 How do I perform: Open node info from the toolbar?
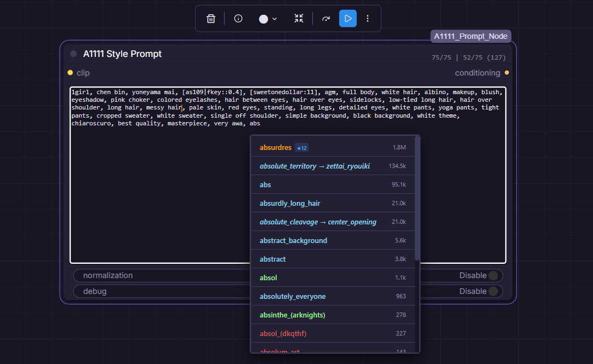click(238, 19)
